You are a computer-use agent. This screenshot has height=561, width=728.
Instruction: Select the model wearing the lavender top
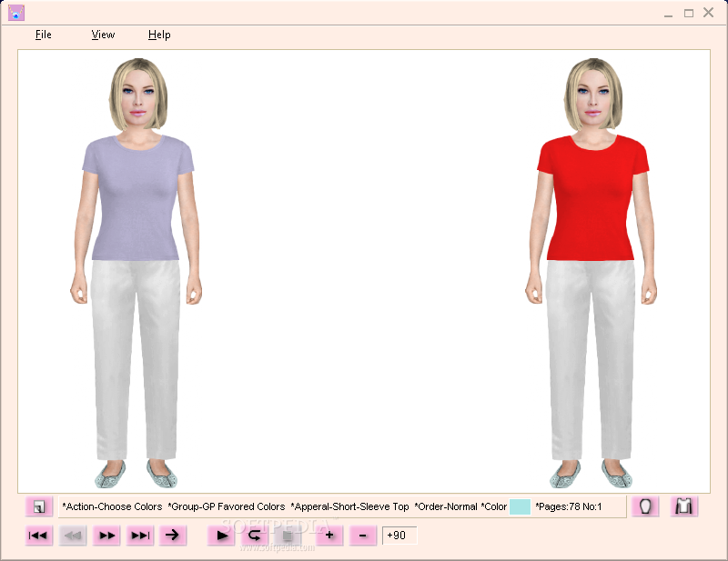point(136,273)
